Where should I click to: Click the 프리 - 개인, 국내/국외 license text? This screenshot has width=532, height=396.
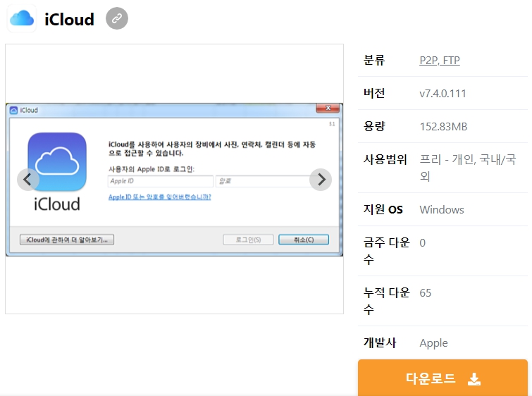(468, 168)
